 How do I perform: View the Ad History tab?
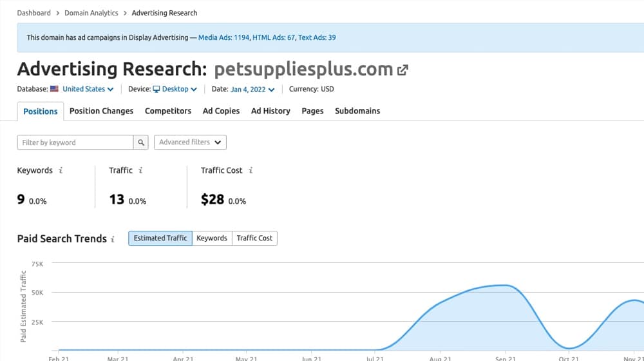(x=270, y=111)
